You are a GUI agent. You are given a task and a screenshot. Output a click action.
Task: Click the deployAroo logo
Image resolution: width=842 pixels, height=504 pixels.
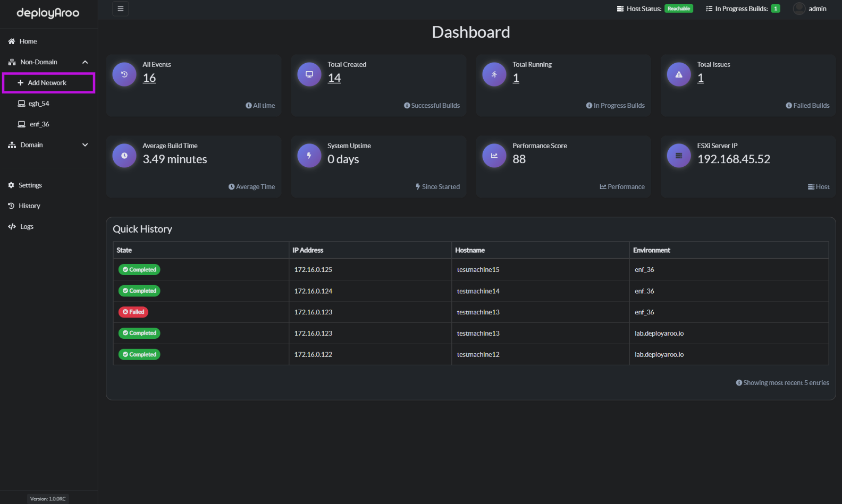click(48, 13)
